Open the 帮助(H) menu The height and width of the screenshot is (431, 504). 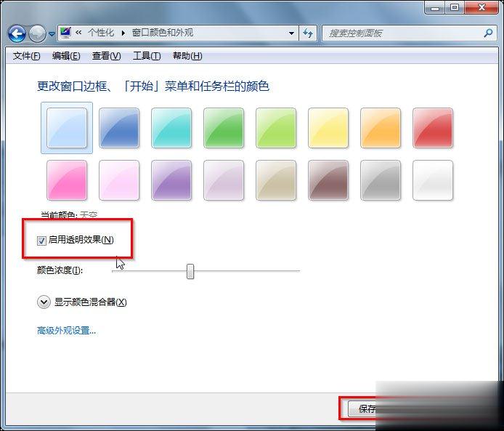coord(187,56)
